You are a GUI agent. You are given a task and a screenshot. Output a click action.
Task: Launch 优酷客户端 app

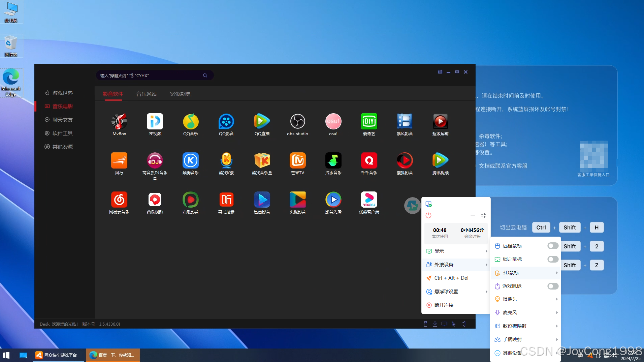coord(369,203)
